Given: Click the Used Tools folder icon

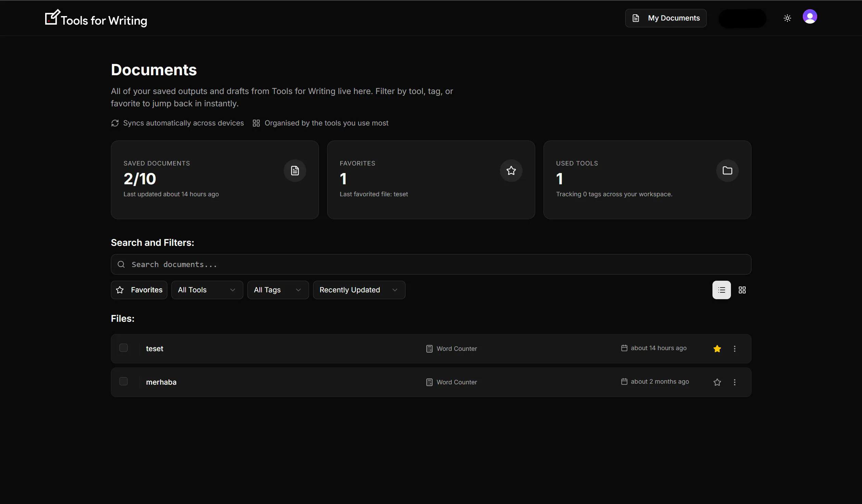Looking at the screenshot, I should (x=727, y=171).
